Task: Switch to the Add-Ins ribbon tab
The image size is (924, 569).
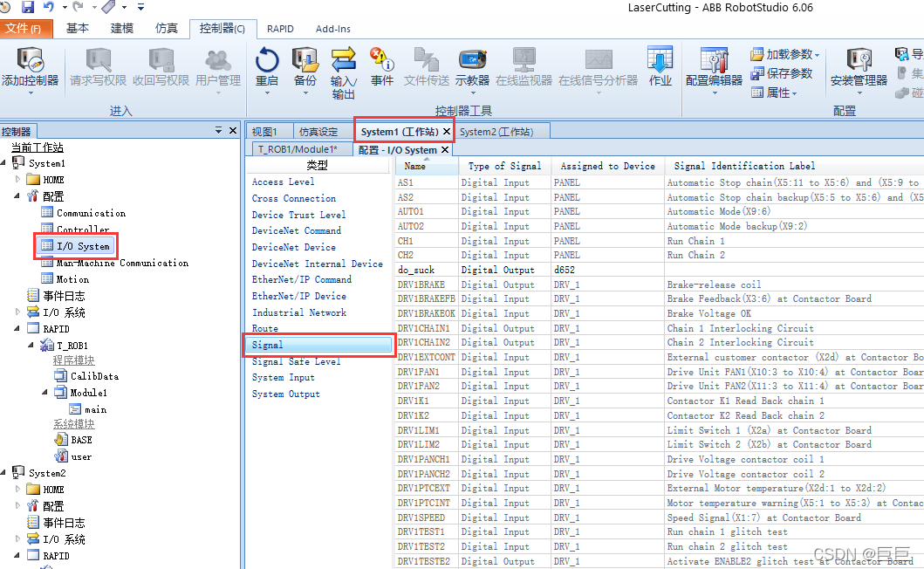Action: click(333, 29)
